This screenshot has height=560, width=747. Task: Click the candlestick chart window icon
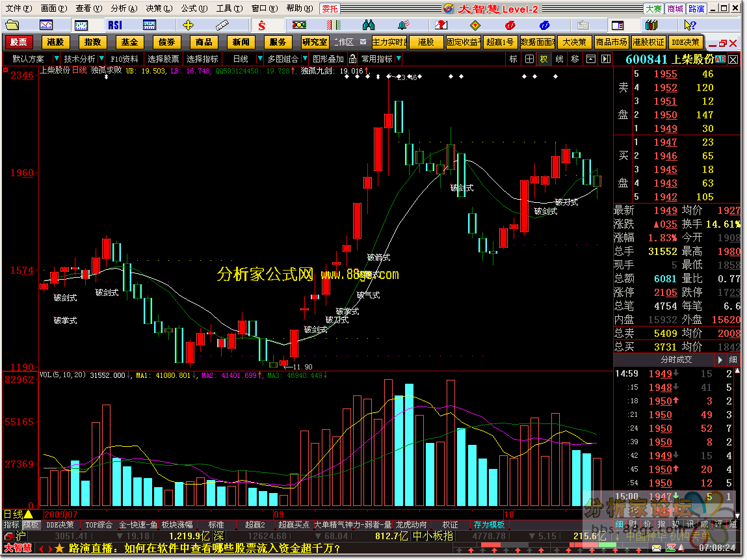click(x=81, y=25)
